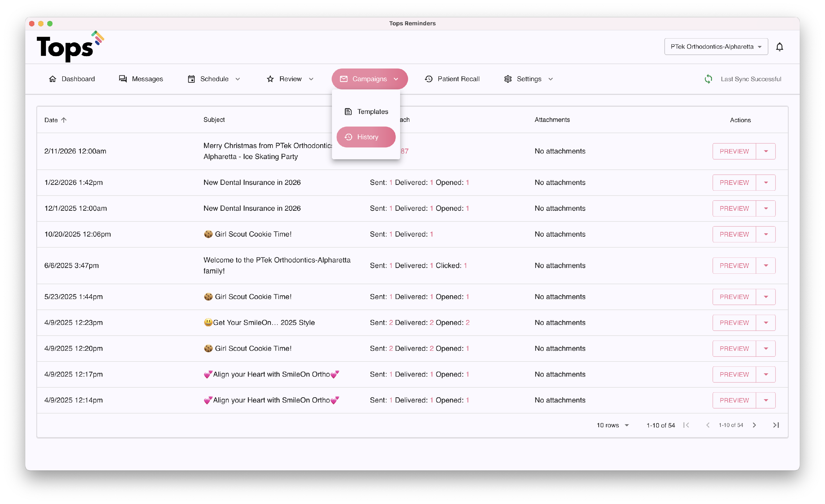Open Patient Recall via the clock icon
This screenshot has width=825, height=504.
click(428, 79)
